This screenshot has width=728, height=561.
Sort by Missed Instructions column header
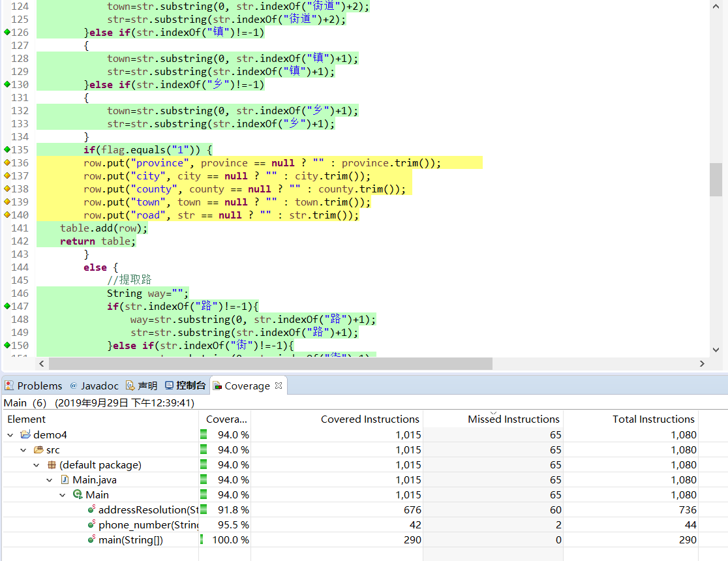point(513,419)
